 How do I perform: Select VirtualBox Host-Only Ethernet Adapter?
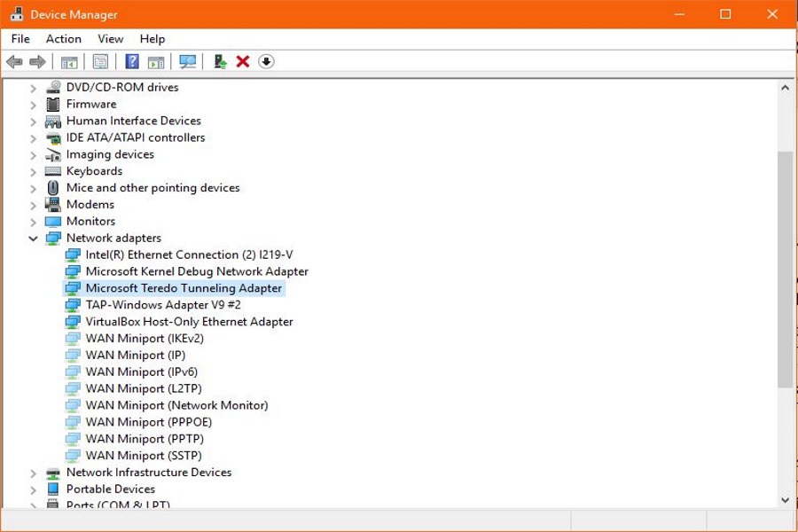190,322
